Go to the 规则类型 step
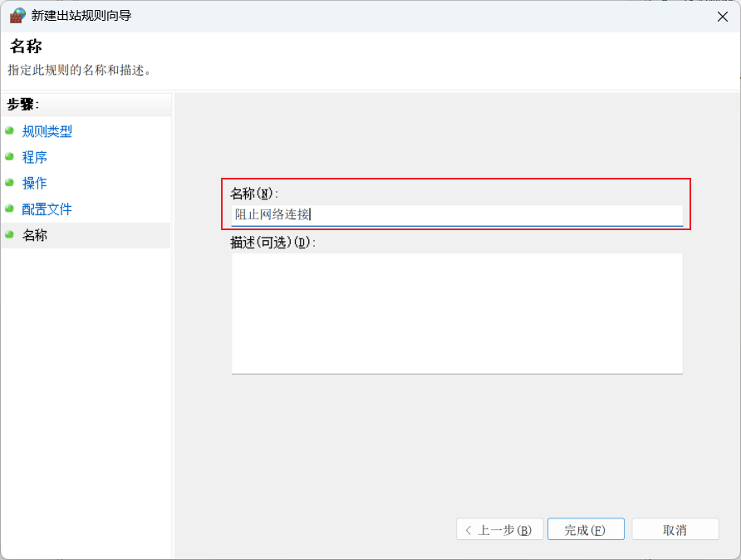741x560 pixels. tap(47, 131)
